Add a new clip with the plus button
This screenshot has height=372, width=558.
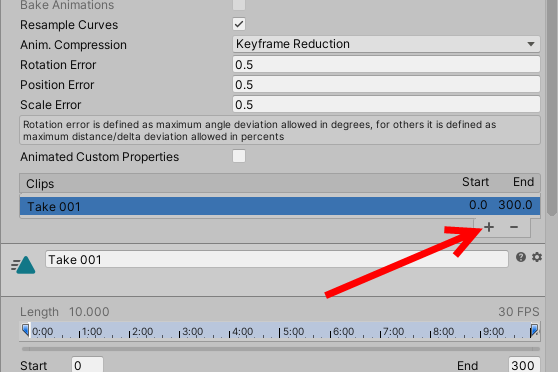(x=489, y=227)
